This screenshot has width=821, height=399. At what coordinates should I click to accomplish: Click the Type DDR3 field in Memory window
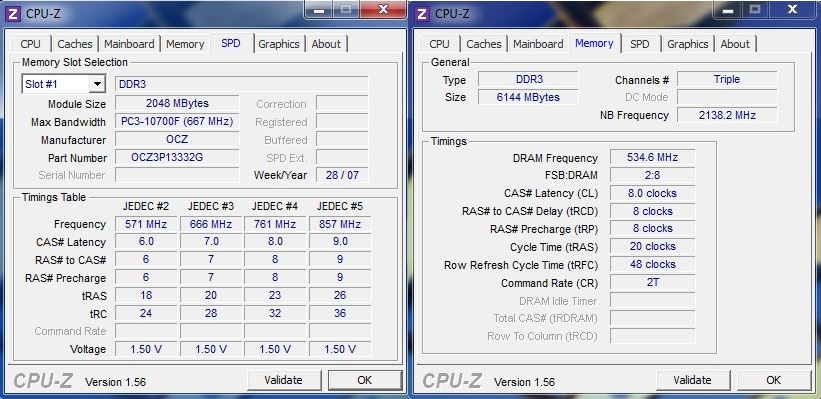point(528,79)
